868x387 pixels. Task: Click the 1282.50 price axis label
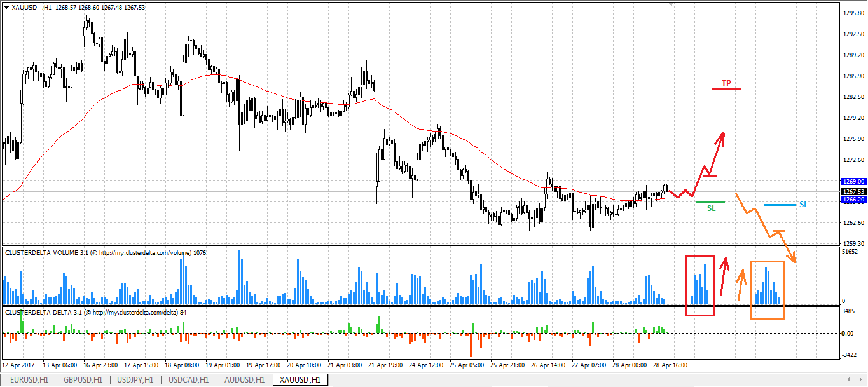click(853, 97)
